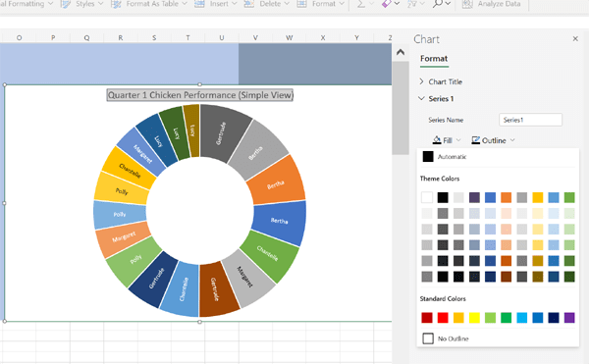The width and height of the screenshot is (589, 364).
Task: Select the dark green Lucy donut slice
Action: 175,132
